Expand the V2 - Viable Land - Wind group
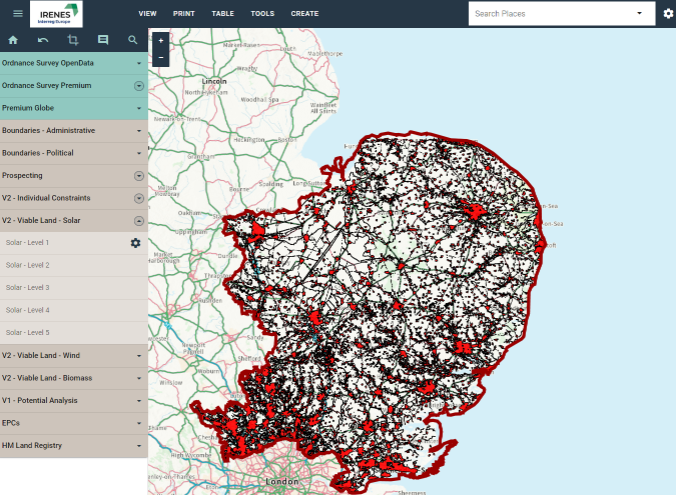Image resolution: width=676 pixels, height=495 pixels. coord(139,355)
